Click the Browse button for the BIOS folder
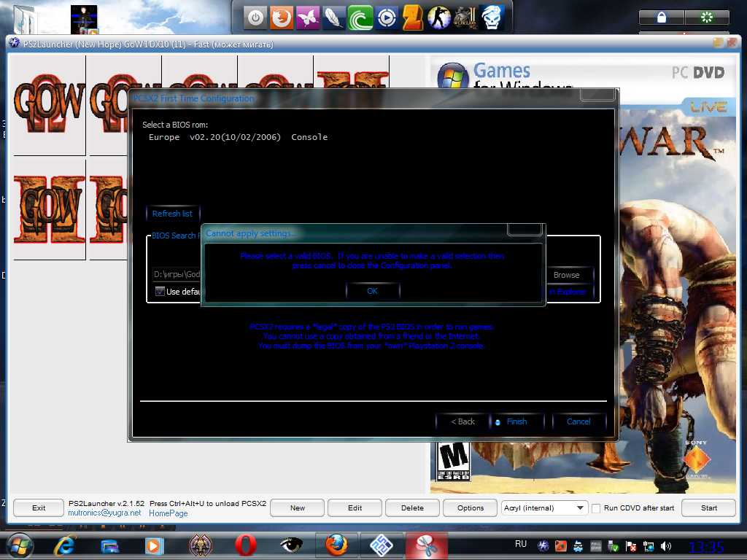747x560 pixels. 566,275
